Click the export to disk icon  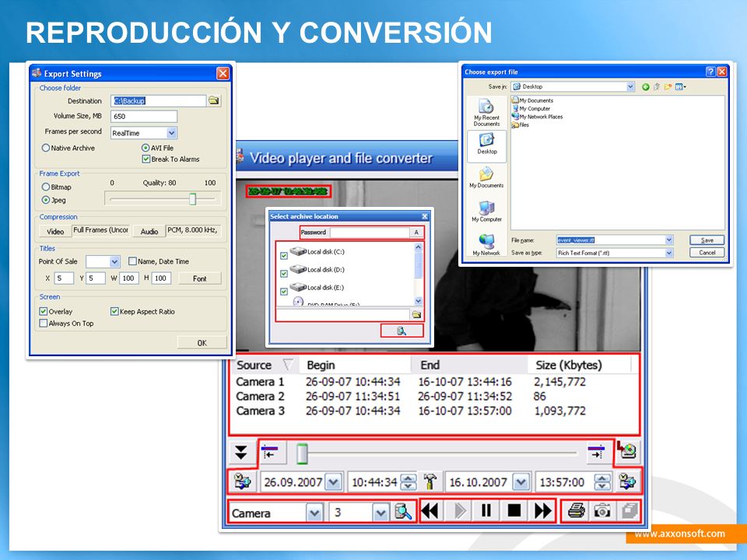pos(627,450)
